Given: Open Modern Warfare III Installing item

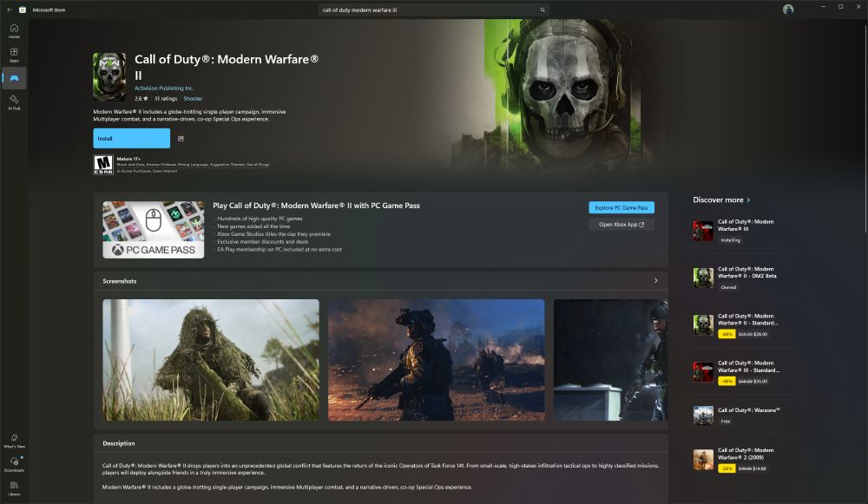Looking at the screenshot, I should coord(745,231).
